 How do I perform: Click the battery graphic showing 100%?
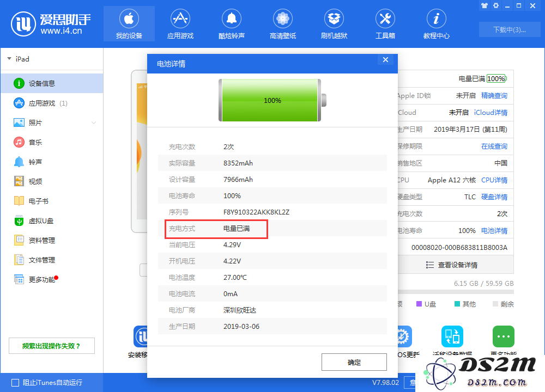click(272, 100)
